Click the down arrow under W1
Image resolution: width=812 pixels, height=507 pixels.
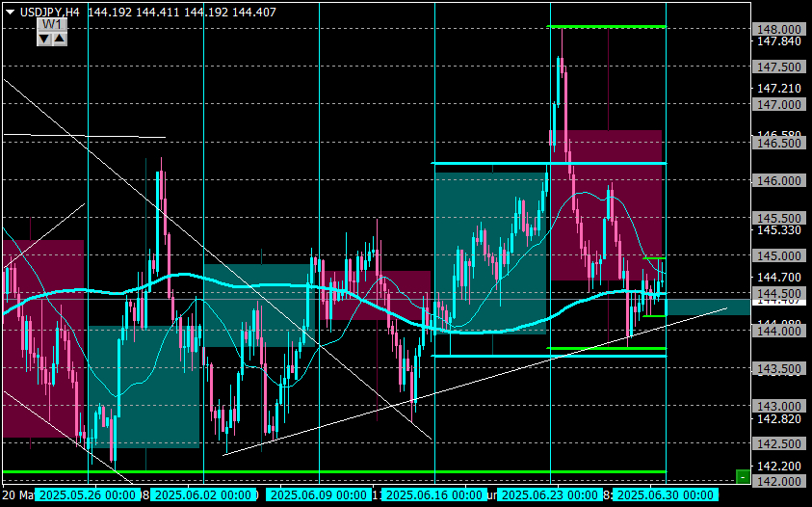[x=44, y=39]
